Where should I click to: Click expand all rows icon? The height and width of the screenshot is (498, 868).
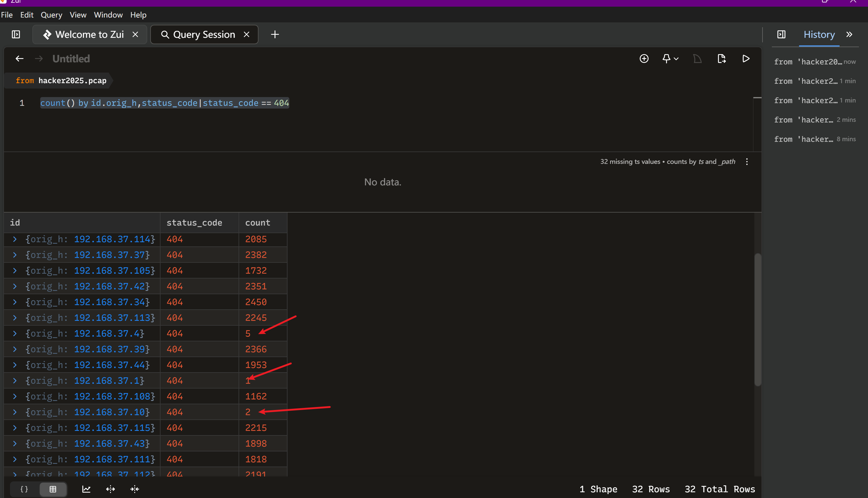(x=110, y=489)
